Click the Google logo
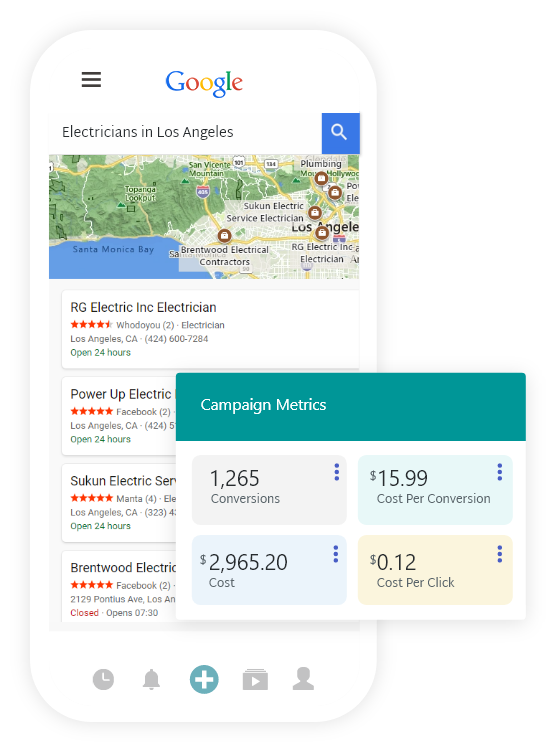Image resolution: width=556 pixels, height=752 pixels. tap(204, 83)
